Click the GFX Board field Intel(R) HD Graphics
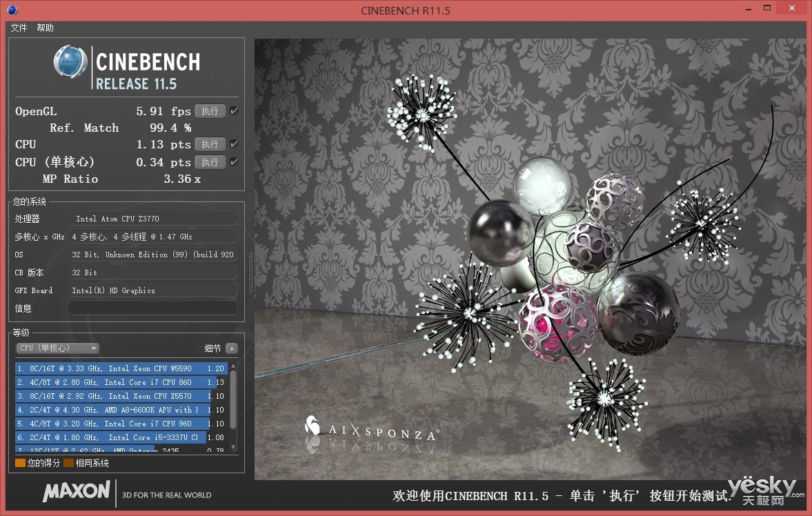 (x=152, y=290)
